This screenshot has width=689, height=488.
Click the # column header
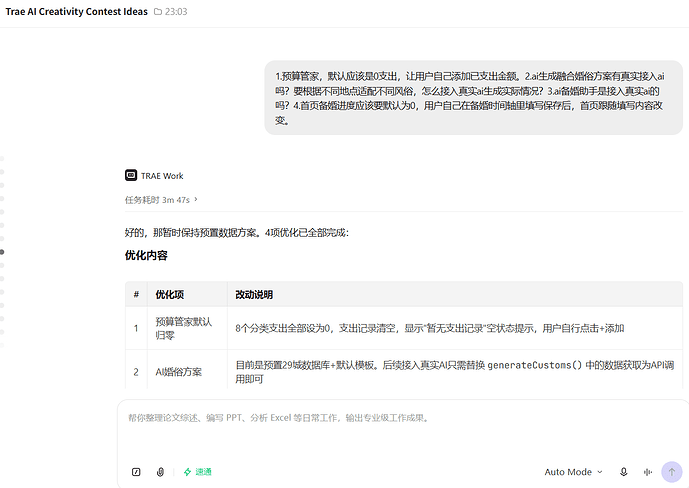coord(136,294)
